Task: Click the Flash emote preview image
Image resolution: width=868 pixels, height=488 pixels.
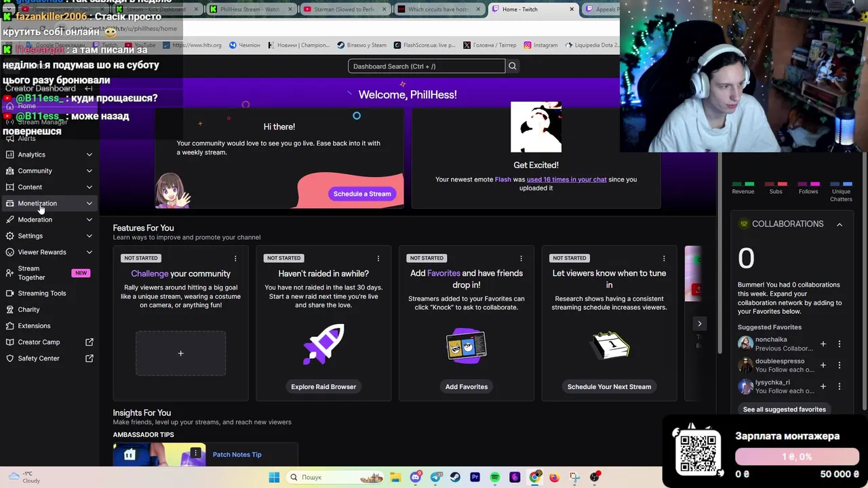Action: click(536, 127)
